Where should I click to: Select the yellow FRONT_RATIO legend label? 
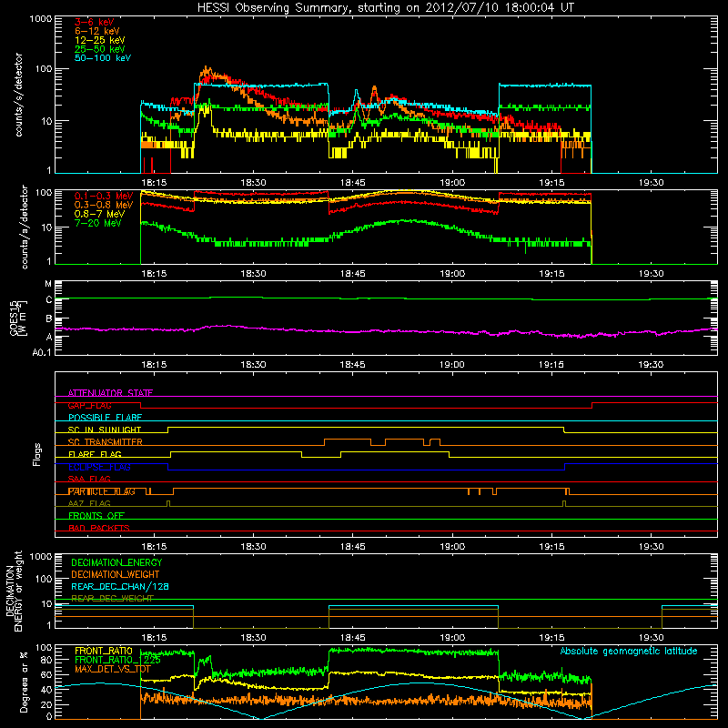(104, 651)
